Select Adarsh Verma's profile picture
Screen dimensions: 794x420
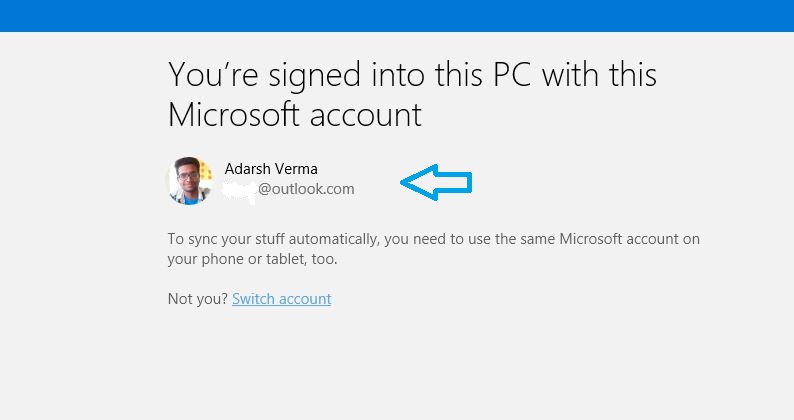coord(190,181)
